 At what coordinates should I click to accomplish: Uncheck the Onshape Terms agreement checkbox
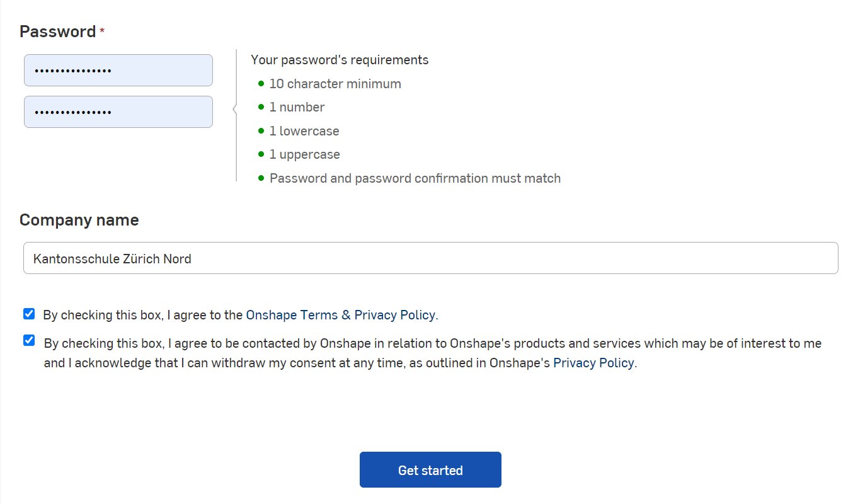29,314
